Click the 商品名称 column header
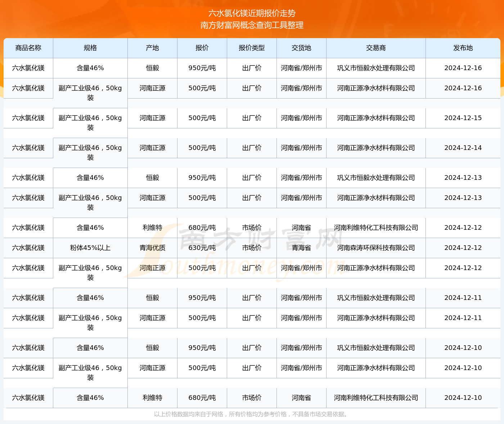The height and width of the screenshot is (424, 504). click(x=28, y=48)
